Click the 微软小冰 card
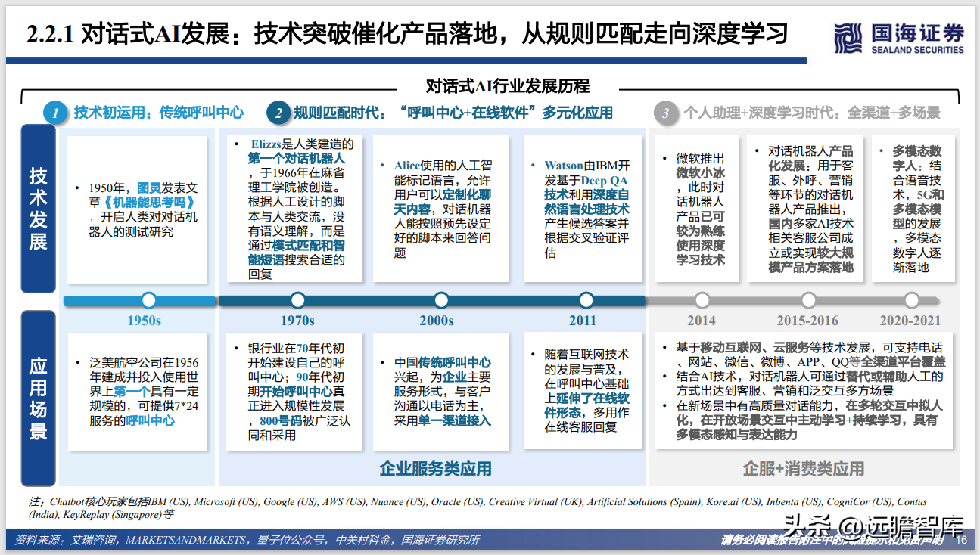The height and width of the screenshot is (555, 980). [696, 208]
